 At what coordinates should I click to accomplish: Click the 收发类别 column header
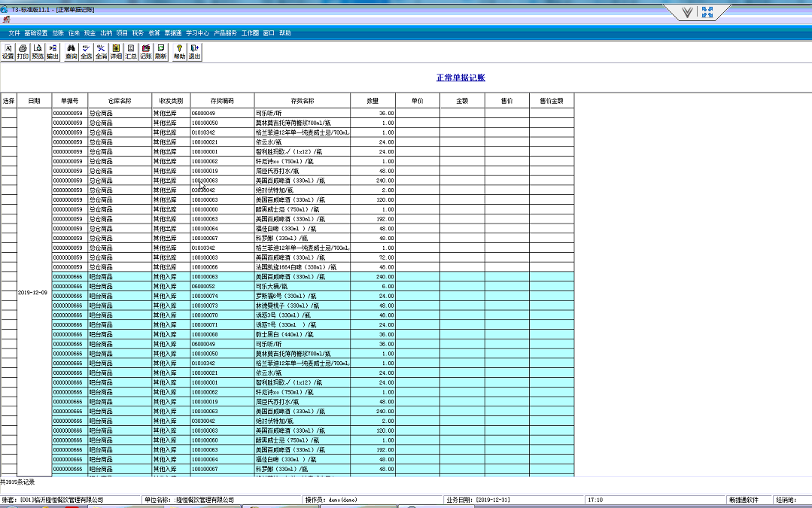tap(171, 100)
